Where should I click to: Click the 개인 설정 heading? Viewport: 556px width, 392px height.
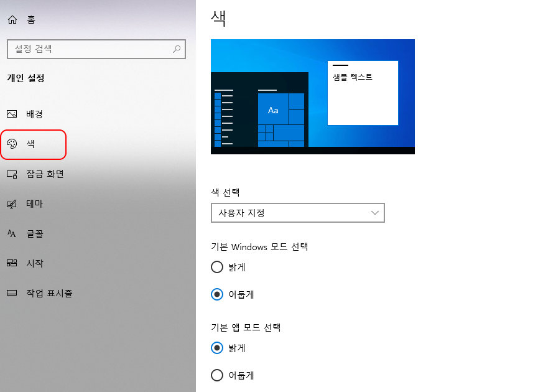[x=26, y=78]
